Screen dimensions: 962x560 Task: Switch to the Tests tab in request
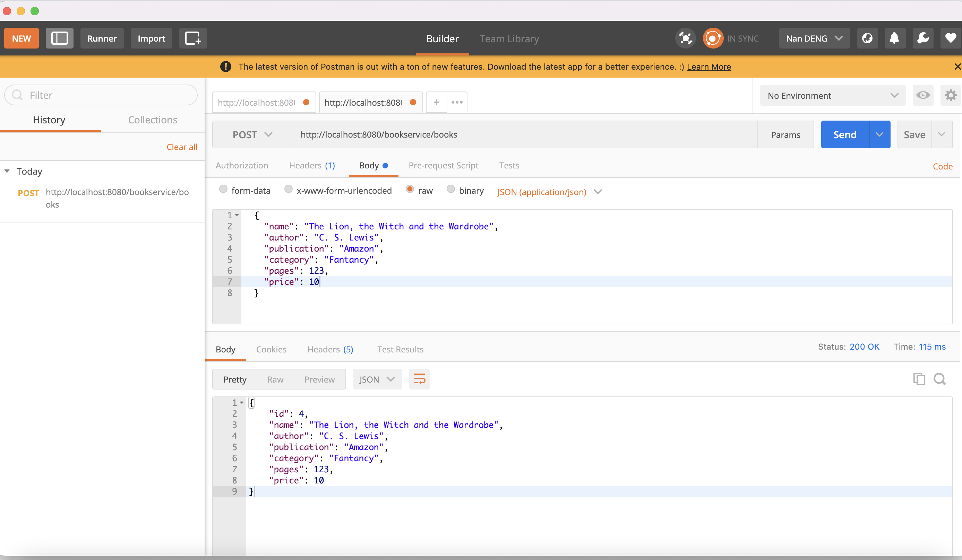[508, 165]
